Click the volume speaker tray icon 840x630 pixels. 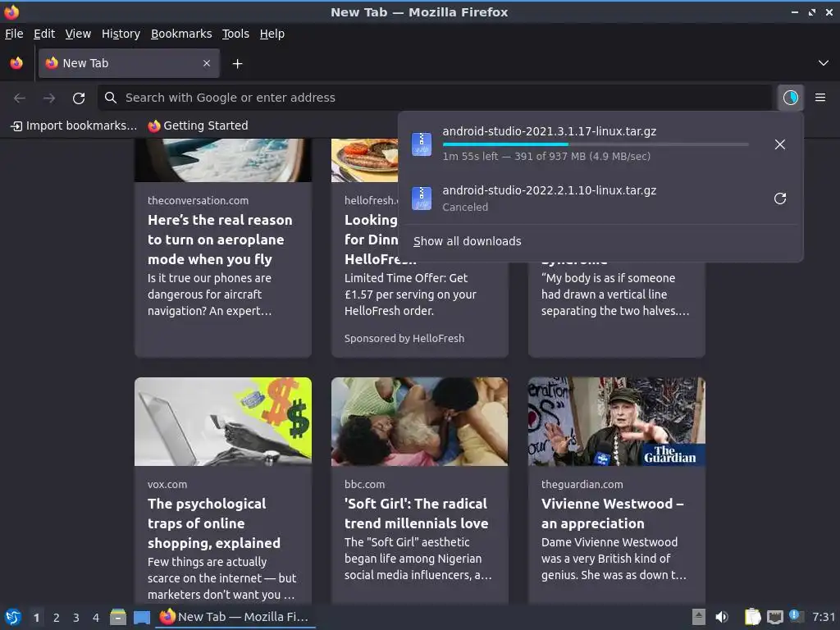[x=722, y=617]
